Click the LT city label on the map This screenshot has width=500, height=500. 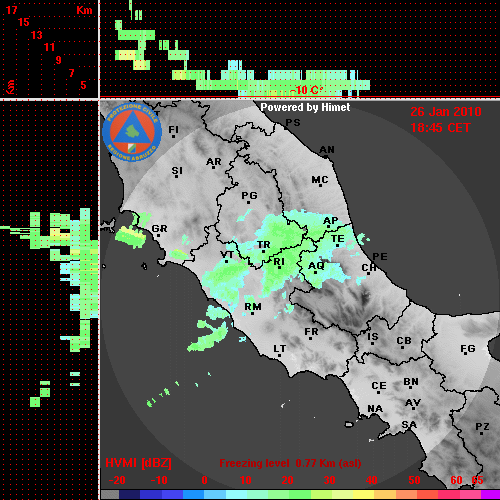click(x=280, y=349)
